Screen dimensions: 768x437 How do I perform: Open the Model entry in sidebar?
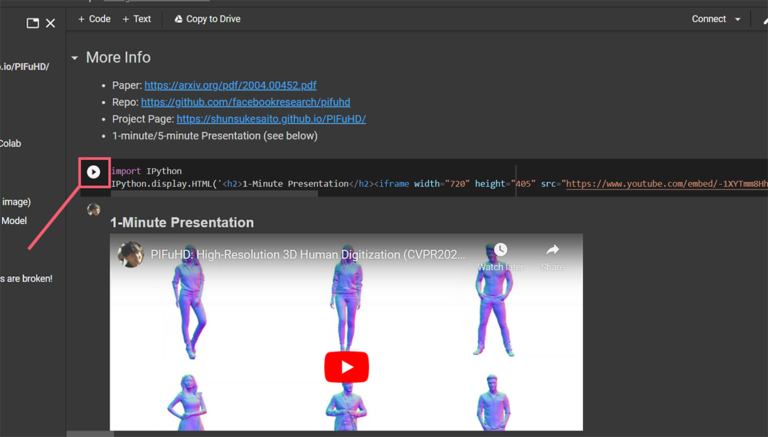[x=14, y=221]
